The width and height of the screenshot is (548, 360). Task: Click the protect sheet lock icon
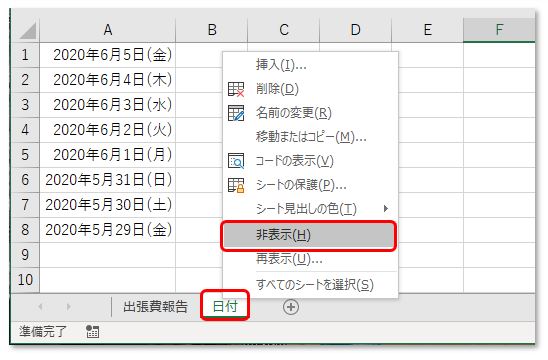236,185
